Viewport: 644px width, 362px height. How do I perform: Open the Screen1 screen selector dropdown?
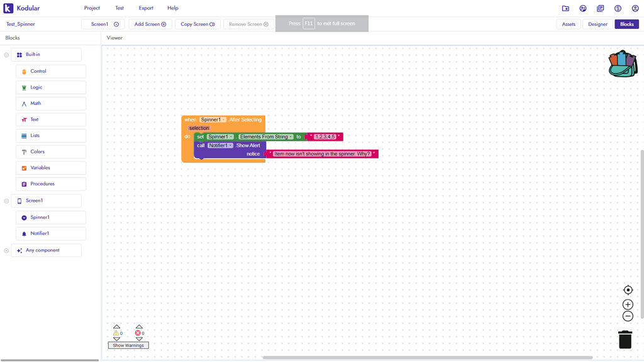(x=103, y=25)
